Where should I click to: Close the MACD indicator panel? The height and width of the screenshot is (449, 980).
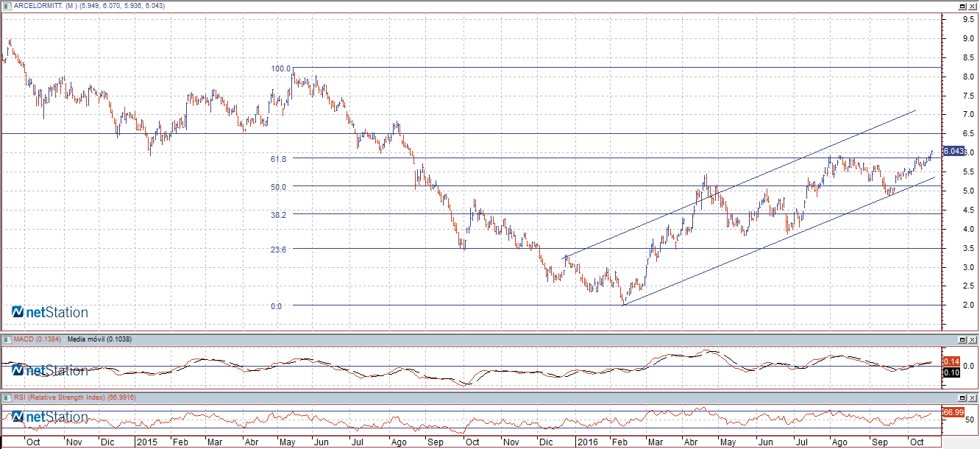(x=973, y=339)
